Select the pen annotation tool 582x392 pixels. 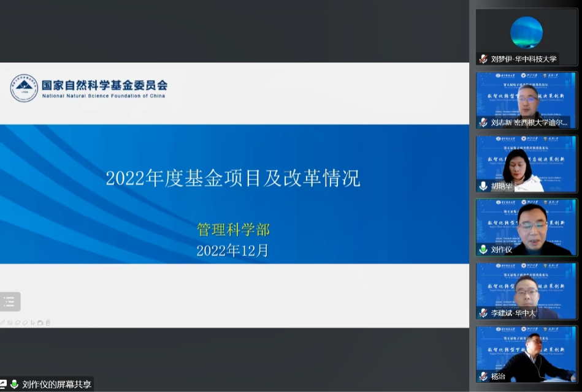[2, 322]
